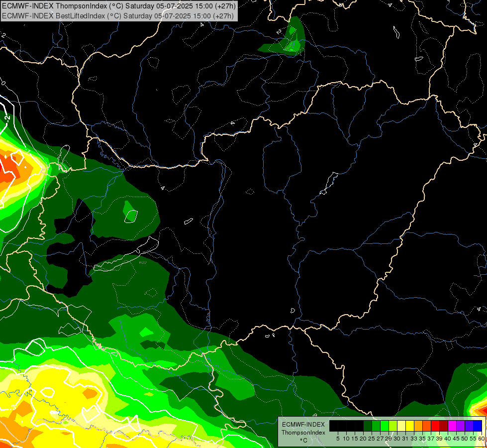Pick the indigo 50–55 legend swatch
487x448 pixels.
[x=469, y=426]
